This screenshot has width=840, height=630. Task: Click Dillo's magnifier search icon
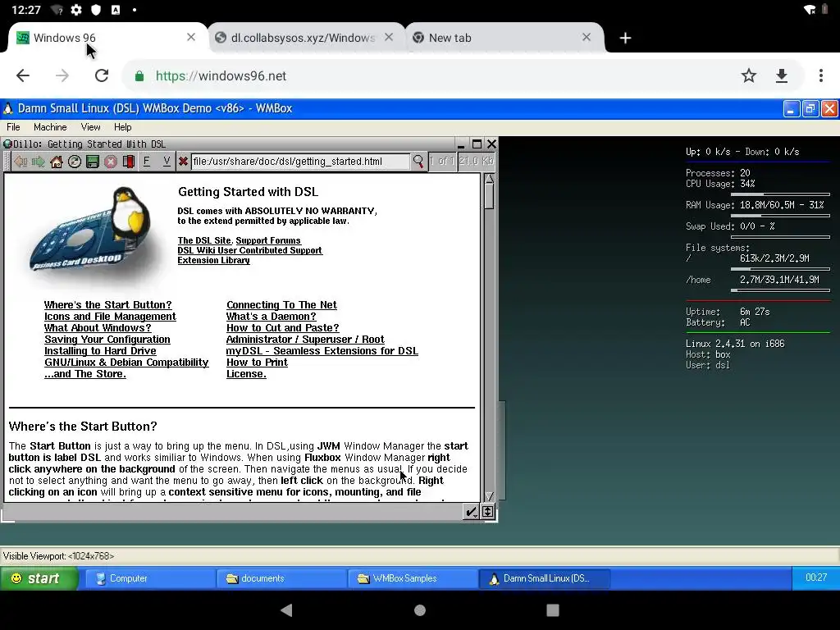418,161
